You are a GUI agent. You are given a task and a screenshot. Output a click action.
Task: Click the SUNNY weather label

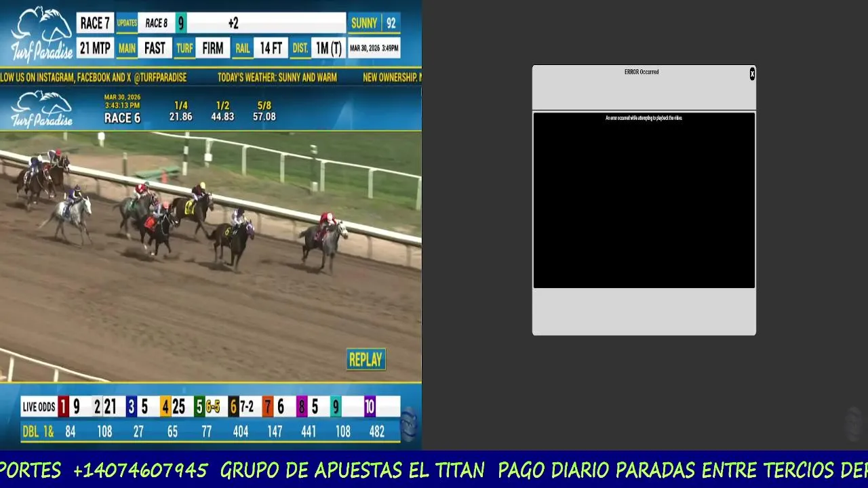[x=364, y=23]
